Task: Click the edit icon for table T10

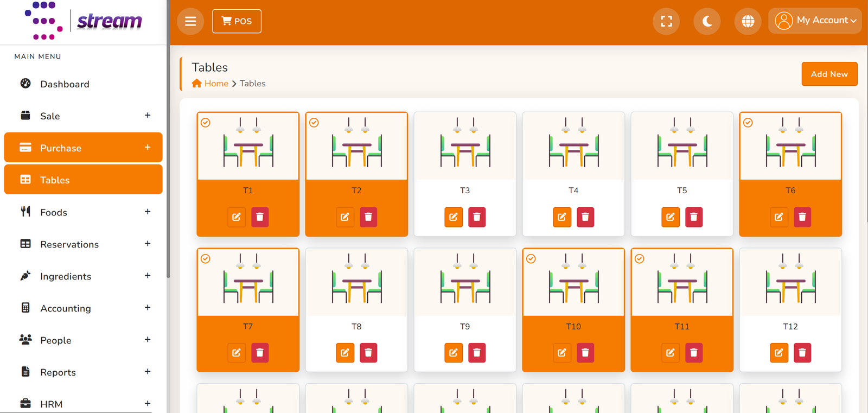Action: (x=562, y=353)
